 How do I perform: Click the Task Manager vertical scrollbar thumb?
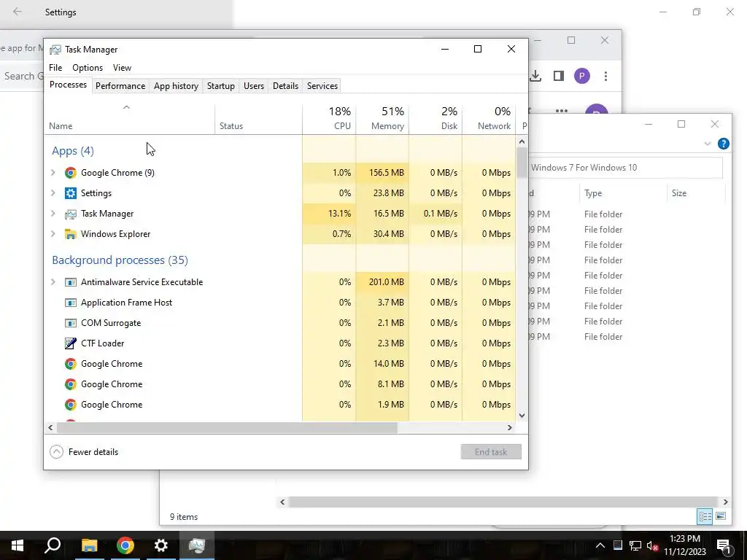click(x=522, y=163)
